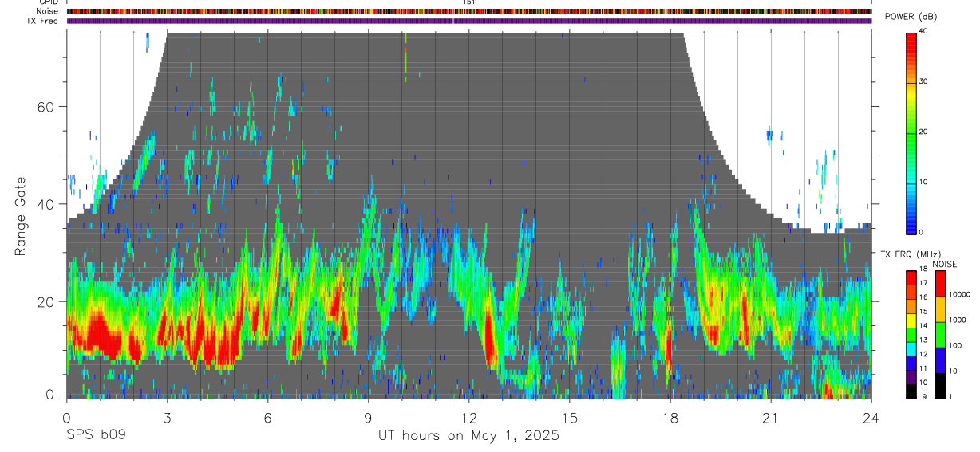
Task: Click the 21 hour tick on time axis
Action: pyautogui.click(x=771, y=418)
